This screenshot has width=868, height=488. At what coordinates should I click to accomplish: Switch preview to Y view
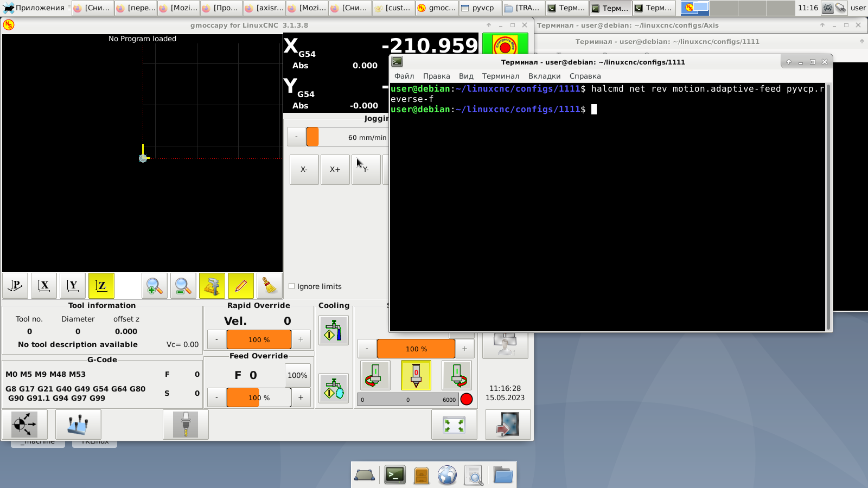pyautogui.click(x=73, y=286)
